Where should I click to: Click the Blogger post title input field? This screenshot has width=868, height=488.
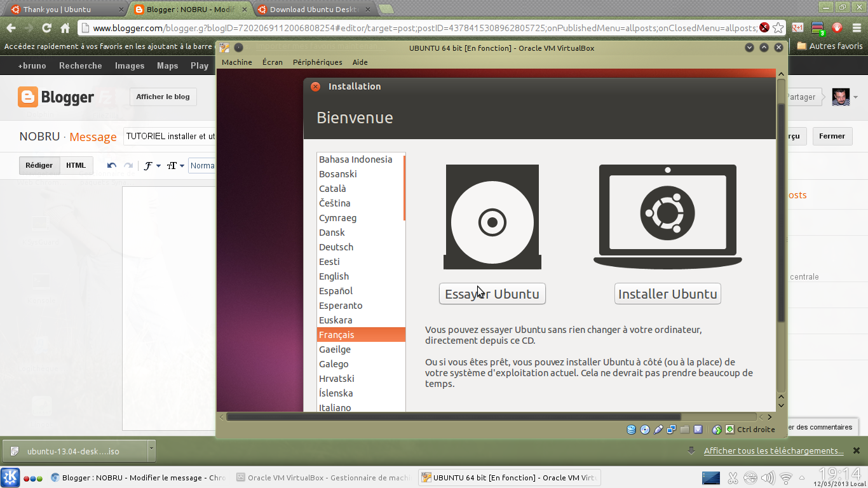pyautogui.click(x=170, y=136)
